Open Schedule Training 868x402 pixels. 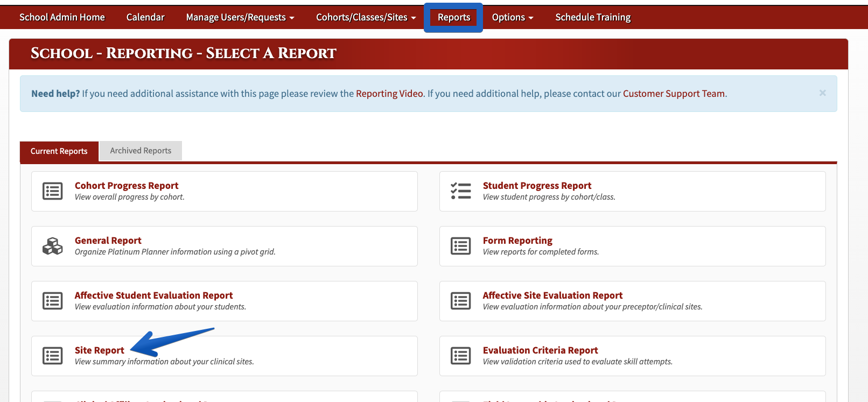[593, 17]
